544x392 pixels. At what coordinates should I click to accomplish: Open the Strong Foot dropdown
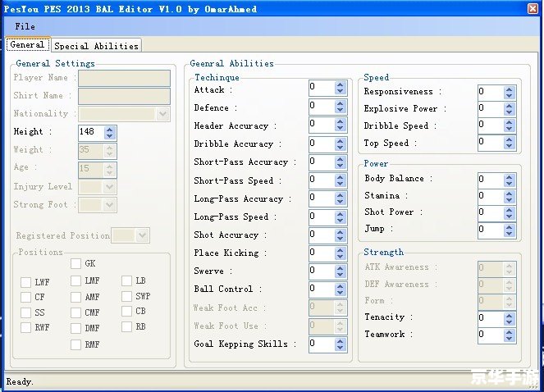click(109, 205)
